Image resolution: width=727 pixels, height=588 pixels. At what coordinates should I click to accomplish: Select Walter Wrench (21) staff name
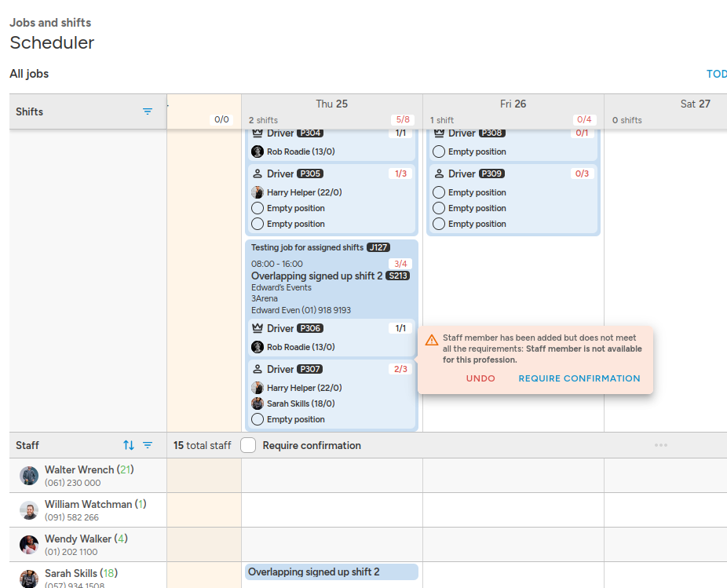(x=89, y=469)
